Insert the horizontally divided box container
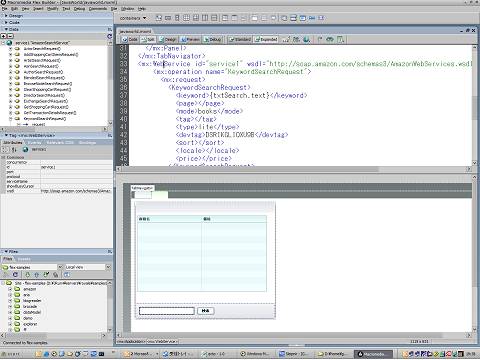Screen dimensions: 480x360 click(x=214, y=18)
